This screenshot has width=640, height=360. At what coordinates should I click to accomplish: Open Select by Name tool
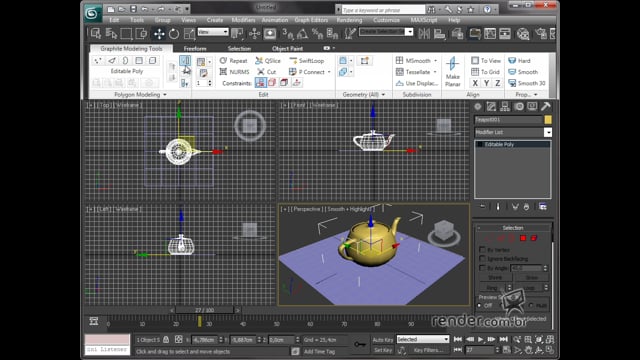(111, 33)
